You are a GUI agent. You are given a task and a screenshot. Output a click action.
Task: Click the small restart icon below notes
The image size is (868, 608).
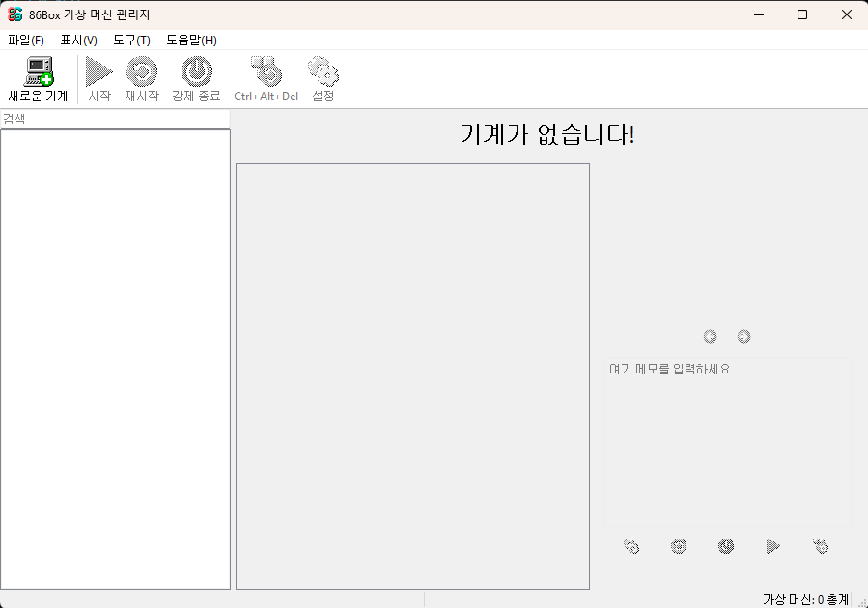[x=679, y=546]
